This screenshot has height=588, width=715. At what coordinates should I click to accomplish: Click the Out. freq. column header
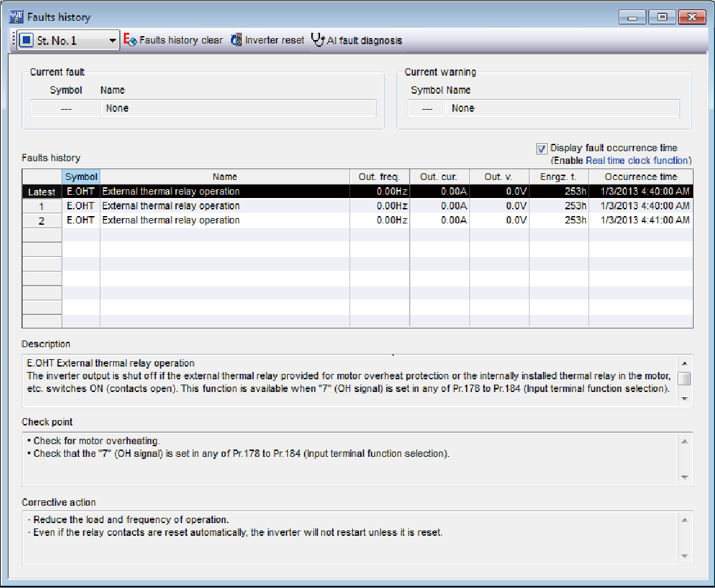[379, 177]
